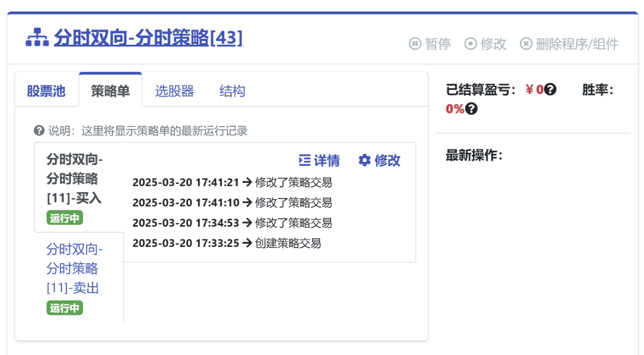This screenshot has height=355, width=644.
Task: Switch to the 股票池 tab
Action: pos(46,91)
